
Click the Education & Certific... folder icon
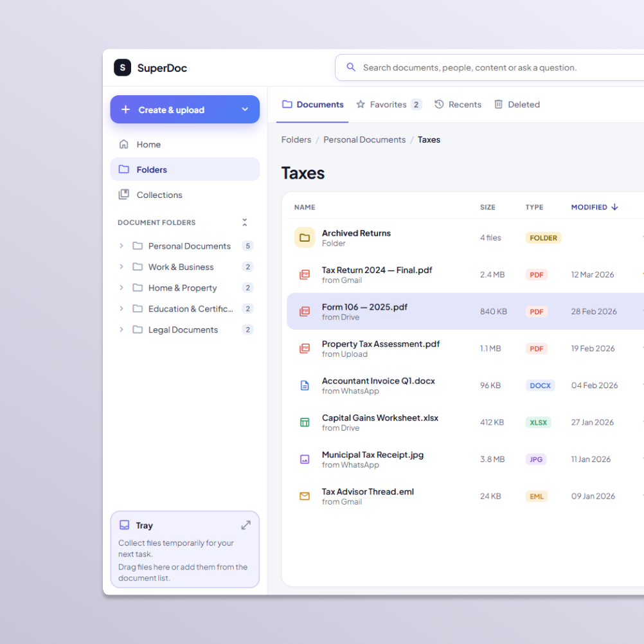(138, 309)
